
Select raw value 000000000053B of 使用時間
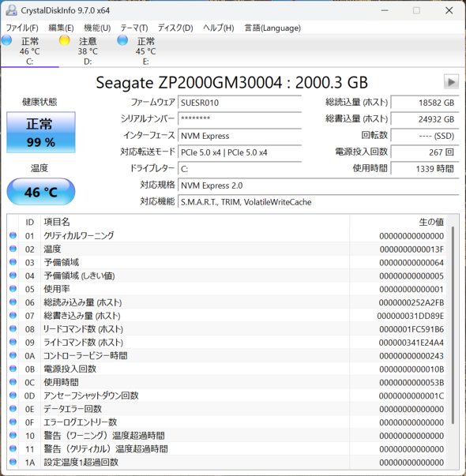pyautogui.click(x=412, y=383)
